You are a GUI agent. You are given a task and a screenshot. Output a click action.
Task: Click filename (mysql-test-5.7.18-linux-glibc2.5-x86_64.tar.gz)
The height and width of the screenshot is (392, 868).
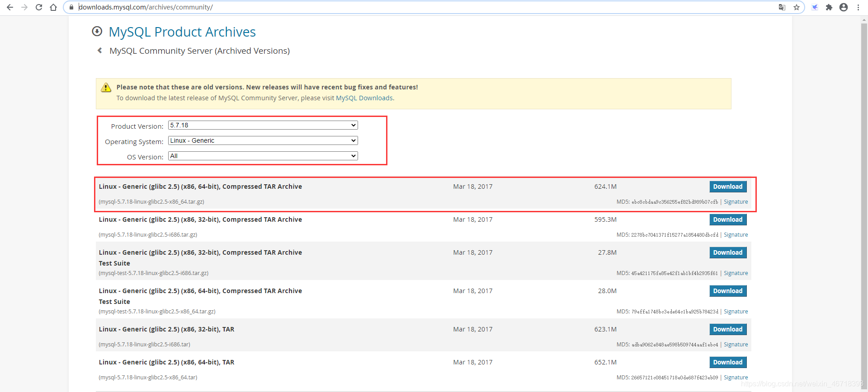point(157,312)
